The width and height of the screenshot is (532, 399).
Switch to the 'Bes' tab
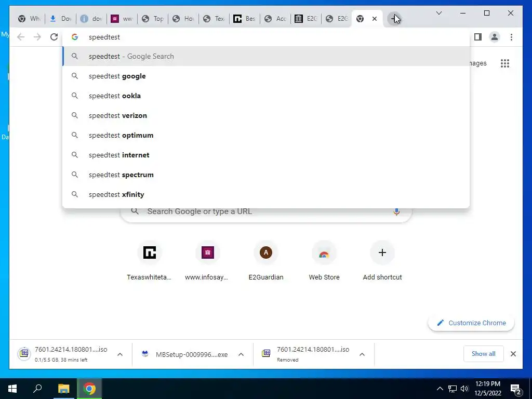[x=244, y=19]
